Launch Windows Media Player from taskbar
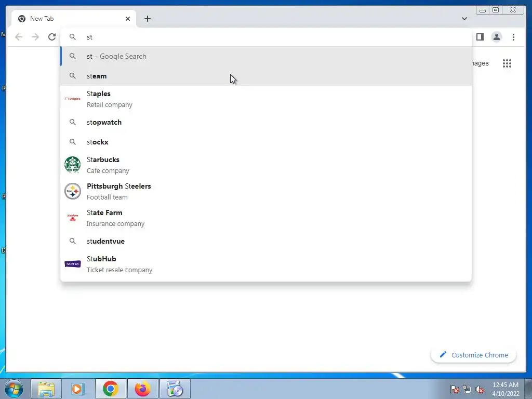The width and height of the screenshot is (532, 399). tap(78, 389)
